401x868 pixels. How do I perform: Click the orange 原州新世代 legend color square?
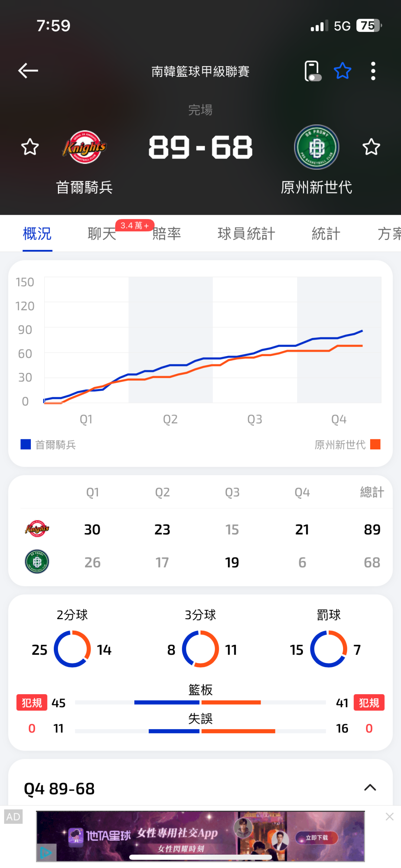[x=375, y=444]
